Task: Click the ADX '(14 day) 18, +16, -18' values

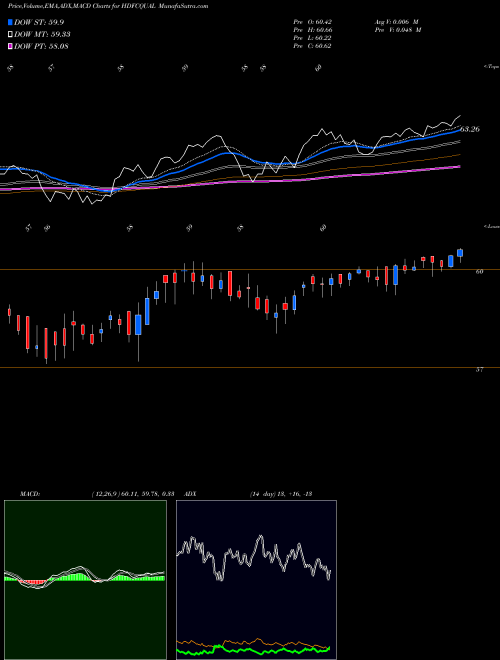Action: pyautogui.click(x=280, y=494)
